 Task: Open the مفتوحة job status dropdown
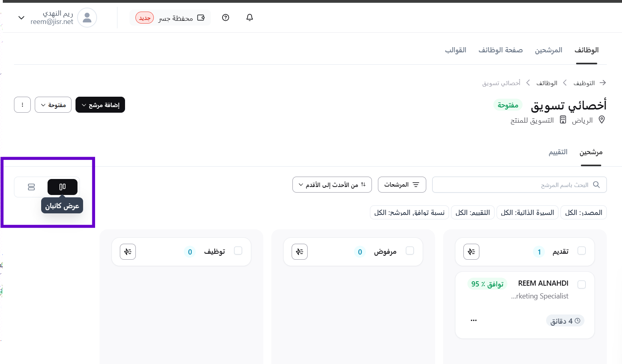tap(53, 105)
